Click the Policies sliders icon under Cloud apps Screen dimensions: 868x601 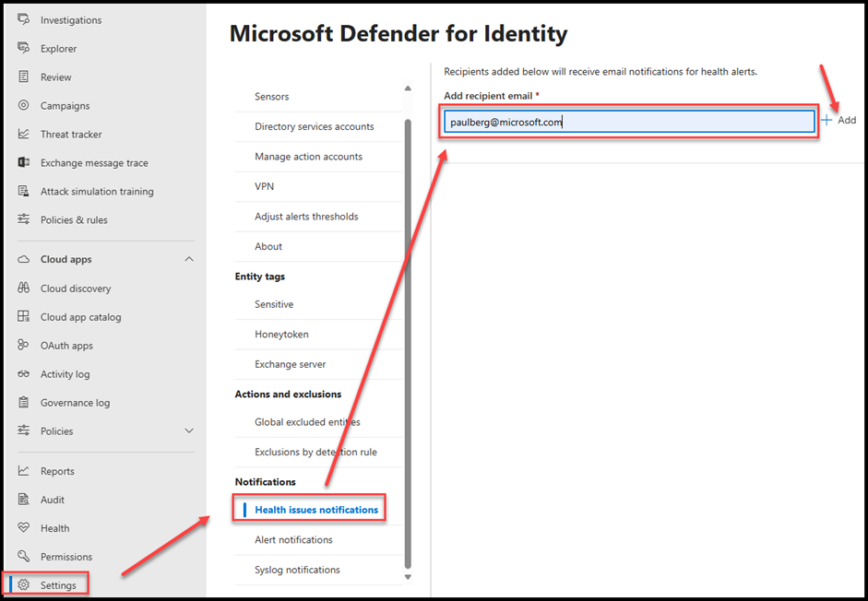coord(23,430)
